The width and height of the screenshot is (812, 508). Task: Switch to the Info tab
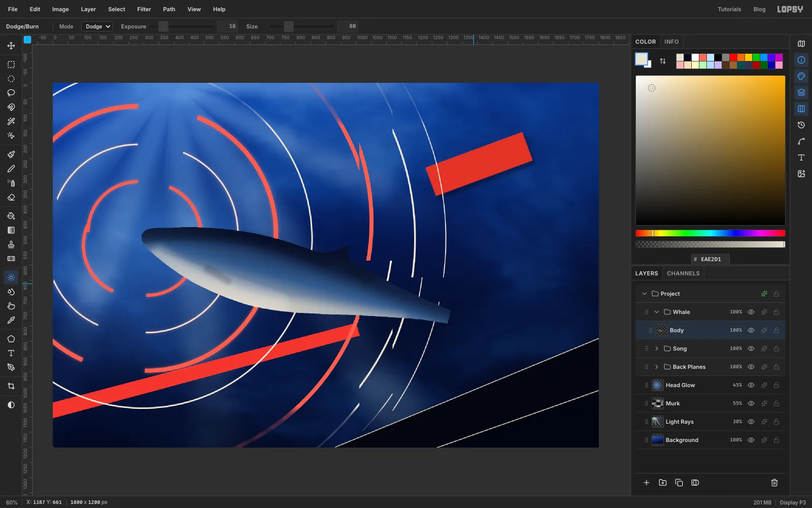pyautogui.click(x=671, y=42)
